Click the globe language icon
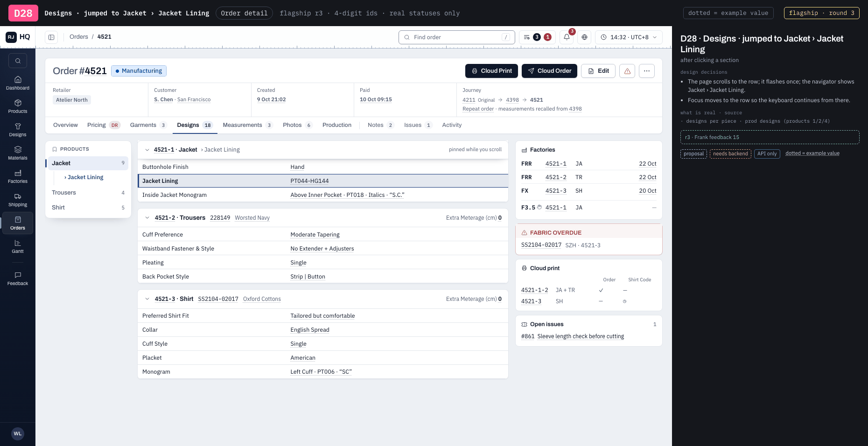Viewport: 868px width, 446px height. tap(584, 37)
